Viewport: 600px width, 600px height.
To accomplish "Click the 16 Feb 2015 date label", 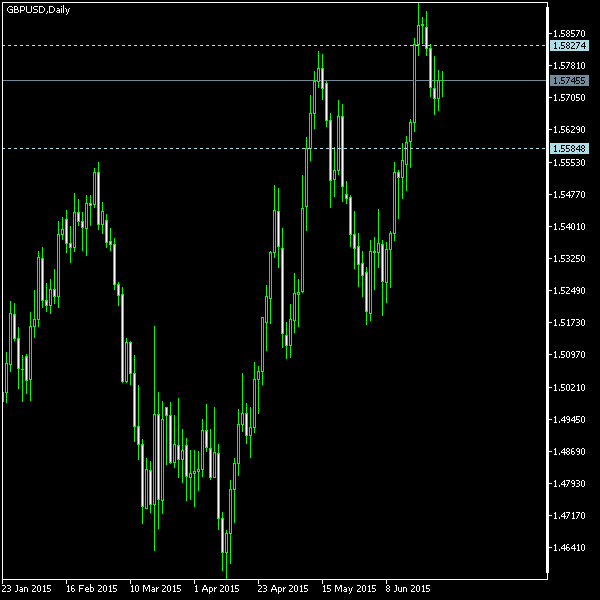I will tap(91, 589).
